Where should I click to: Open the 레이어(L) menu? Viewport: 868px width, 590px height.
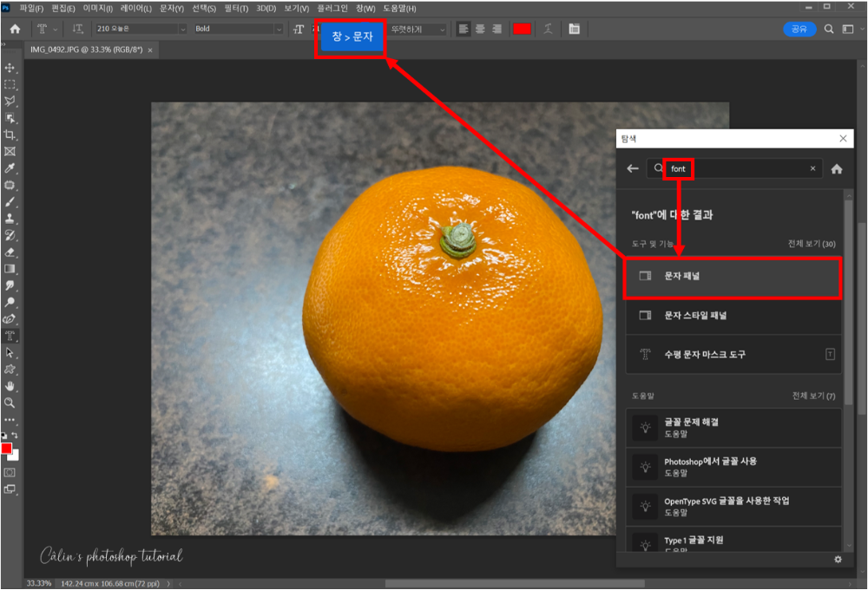[136, 9]
